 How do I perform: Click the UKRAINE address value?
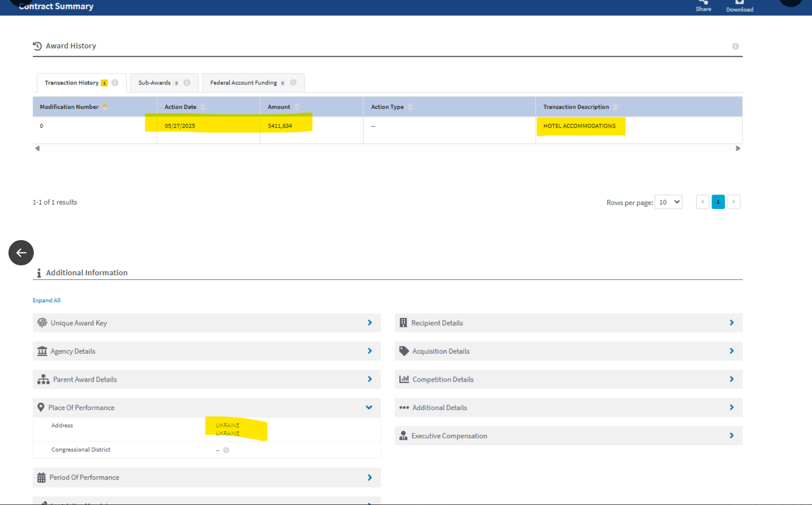228,429
